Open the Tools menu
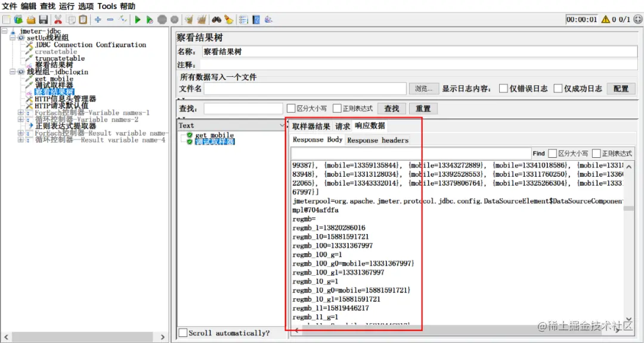This screenshot has height=343, width=644. (x=107, y=6)
